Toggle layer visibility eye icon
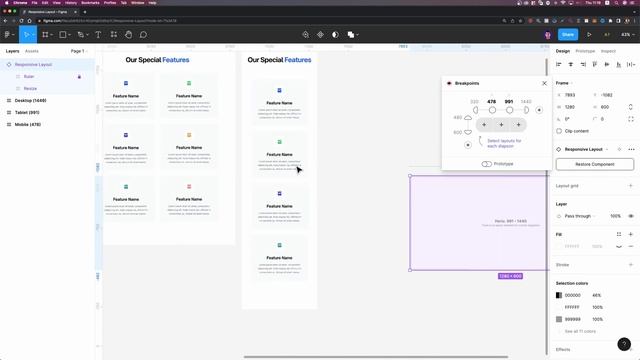This screenshot has width=640, height=360. point(631,216)
